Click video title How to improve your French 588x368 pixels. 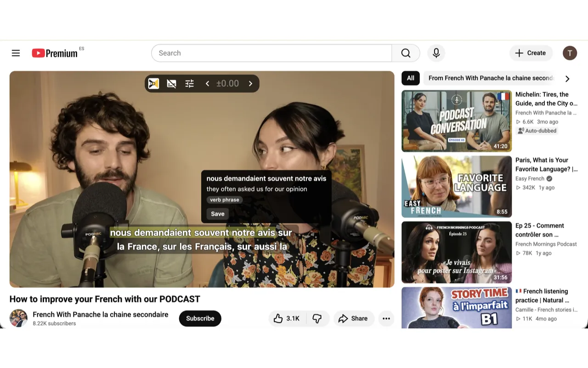pos(105,299)
